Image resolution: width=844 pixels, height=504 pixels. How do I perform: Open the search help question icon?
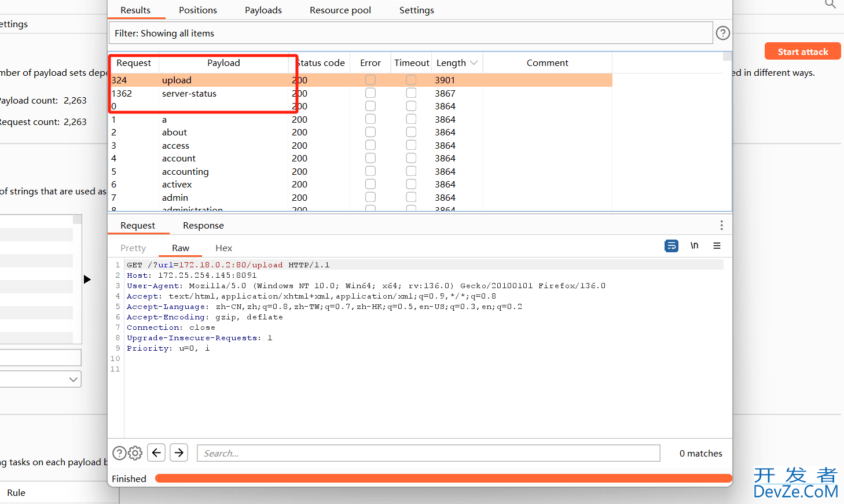(x=119, y=453)
